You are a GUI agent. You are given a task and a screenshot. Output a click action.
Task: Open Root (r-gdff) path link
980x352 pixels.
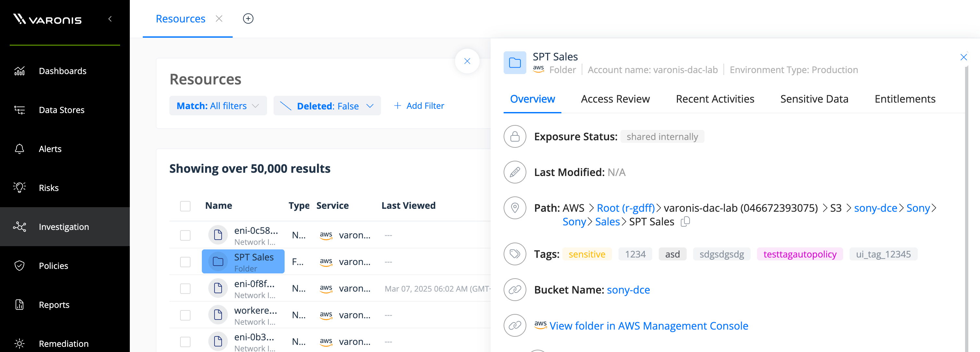coord(626,208)
